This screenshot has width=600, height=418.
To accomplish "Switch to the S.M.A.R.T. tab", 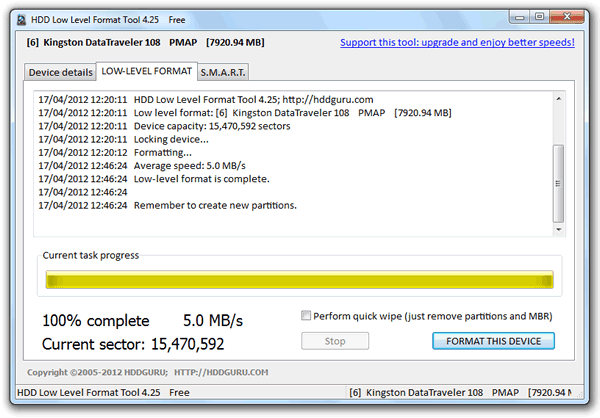I will pyautogui.click(x=223, y=72).
